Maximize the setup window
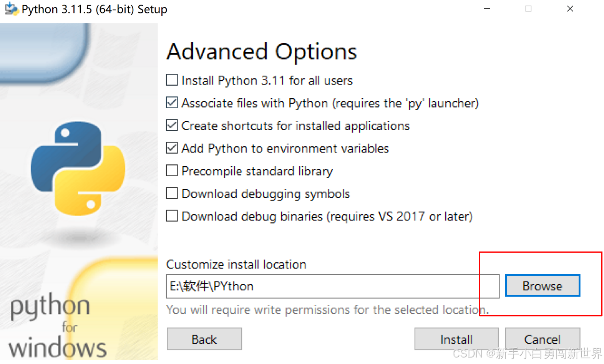The width and height of the screenshot is (604, 364). click(x=528, y=8)
